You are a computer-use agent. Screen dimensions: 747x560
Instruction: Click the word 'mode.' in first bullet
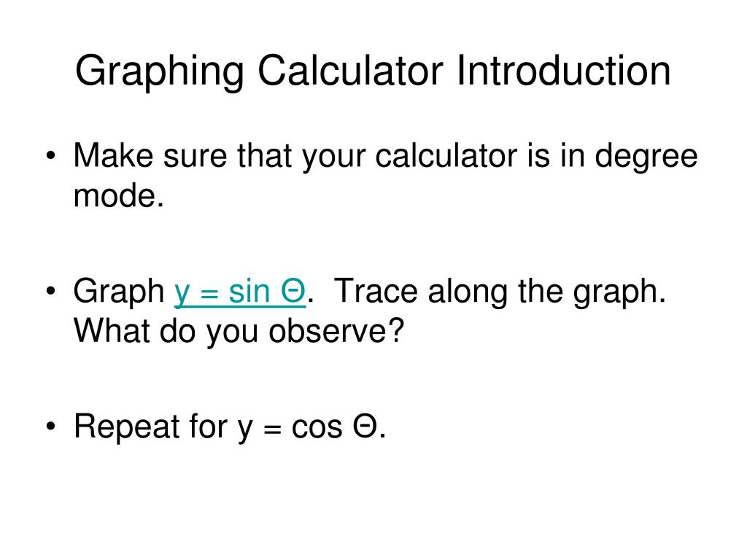119,195
